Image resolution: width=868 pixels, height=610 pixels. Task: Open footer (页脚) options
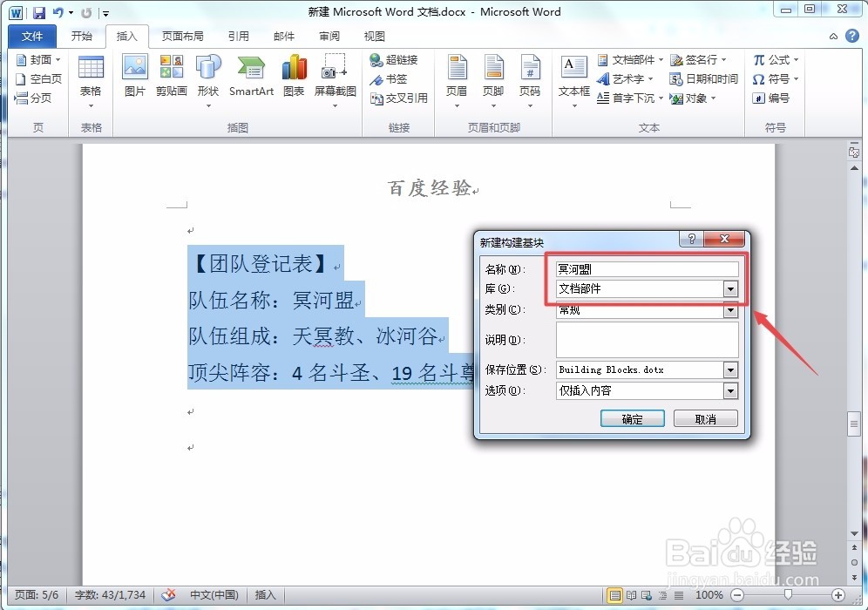point(493,81)
